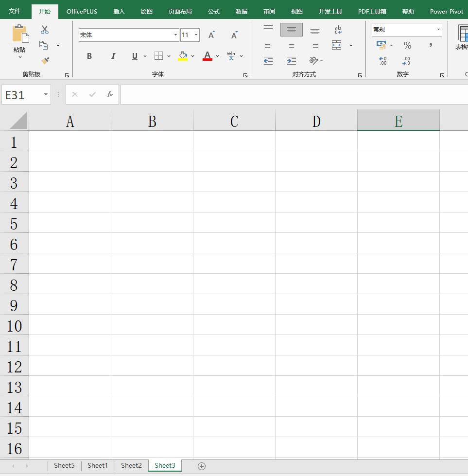Expand underline style arrow

(145, 56)
